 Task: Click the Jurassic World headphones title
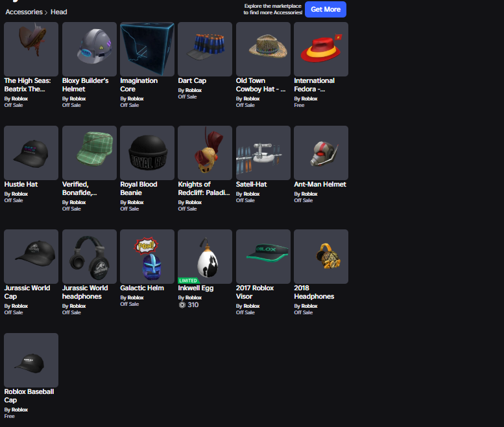coord(85,292)
